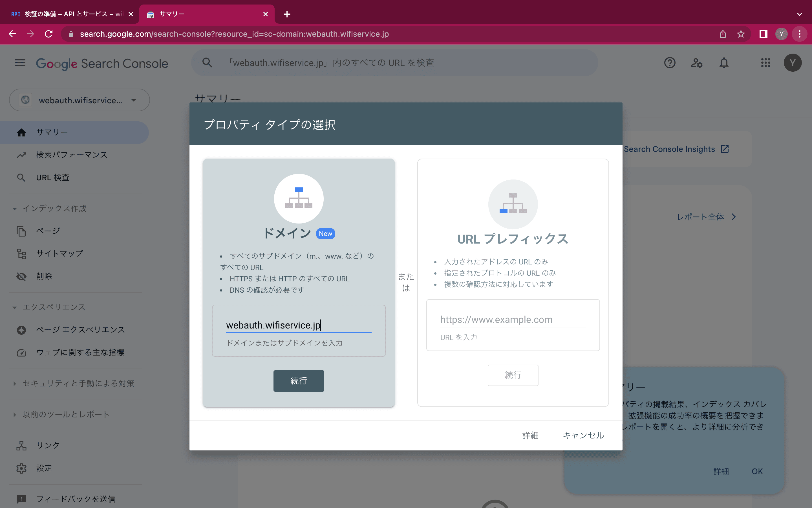Click the URL prefix input field

[x=513, y=319]
